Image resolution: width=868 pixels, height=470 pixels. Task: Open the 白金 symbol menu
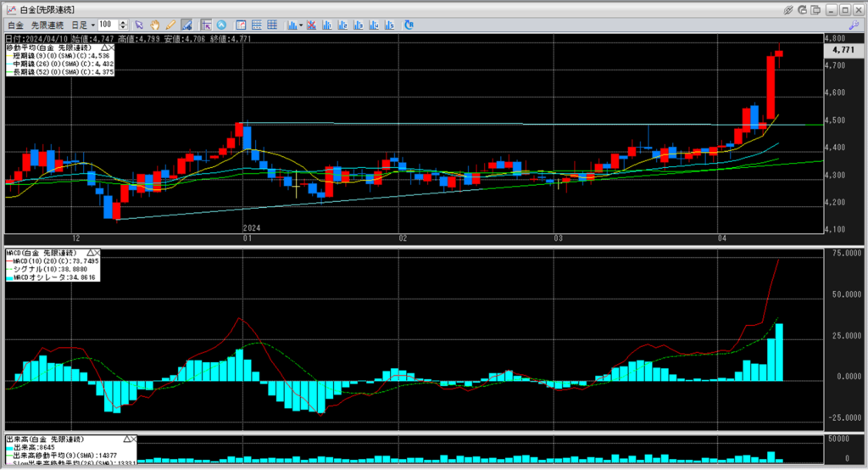pyautogui.click(x=15, y=25)
